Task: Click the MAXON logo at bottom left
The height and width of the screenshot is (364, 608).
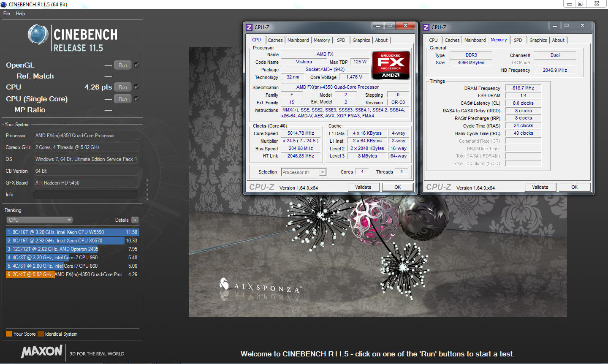Action: (42, 351)
